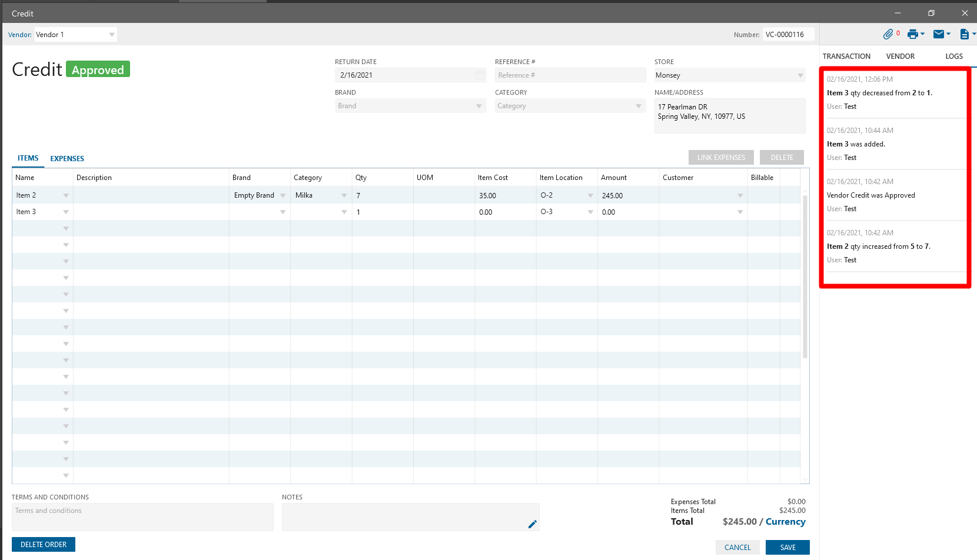The height and width of the screenshot is (560, 977).
Task: Click the Item Cost column header
Action: point(506,178)
